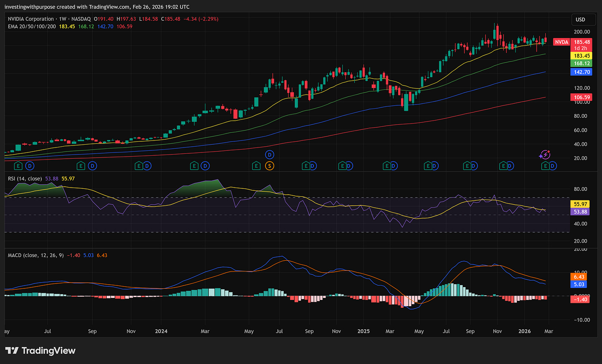Click the February 2024 earnings E marker
Screen dimensions: 602x364
click(x=194, y=166)
